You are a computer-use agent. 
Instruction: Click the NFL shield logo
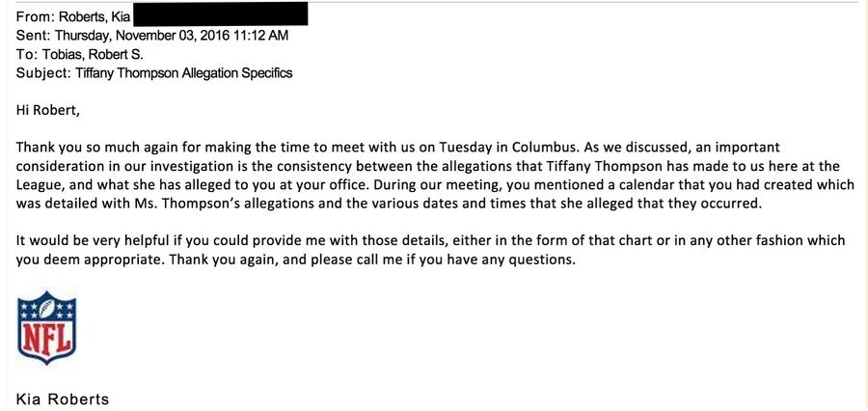coord(46,327)
